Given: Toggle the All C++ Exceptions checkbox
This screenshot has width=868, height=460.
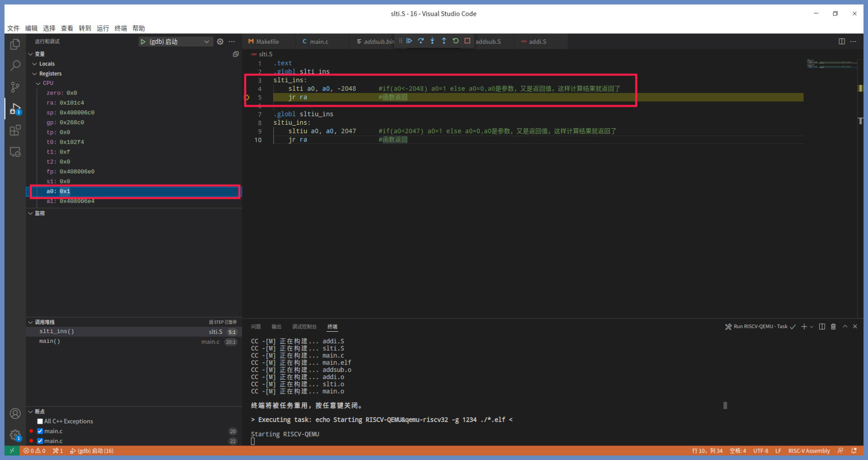Looking at the screenshot, I should pyautogui.click(x=40, y=421).
